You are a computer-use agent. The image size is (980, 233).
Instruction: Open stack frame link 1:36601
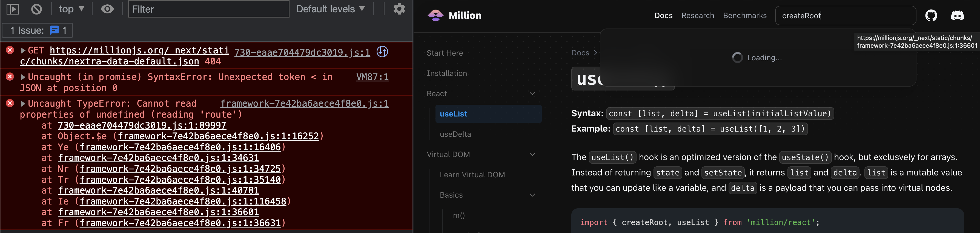tap(158, 212)
